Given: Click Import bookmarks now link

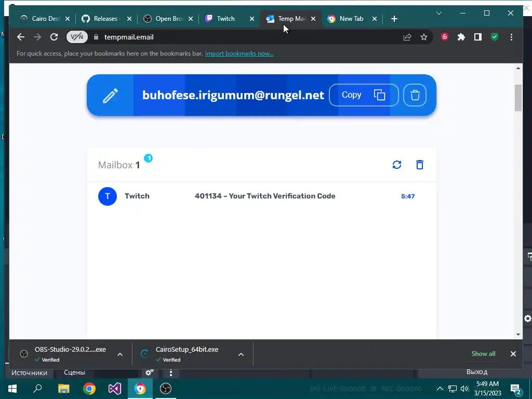Looking at the screenshot, I should pos(240,54).
